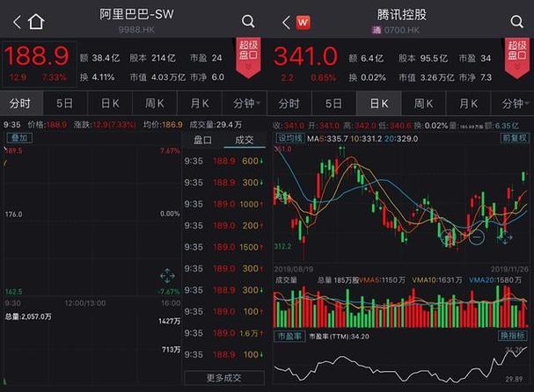This screenshot has width=534, height=392.
Task: Select 周K tab in Tencent panel
Action: click(423, 104)
